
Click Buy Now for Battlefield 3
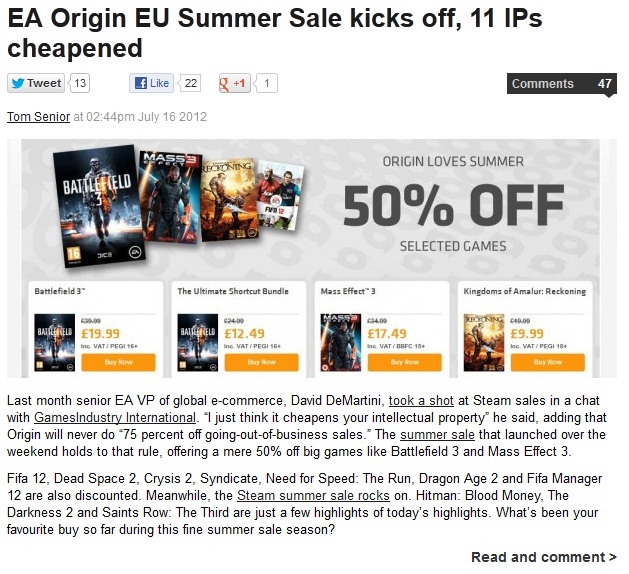[x=118, y=362]
